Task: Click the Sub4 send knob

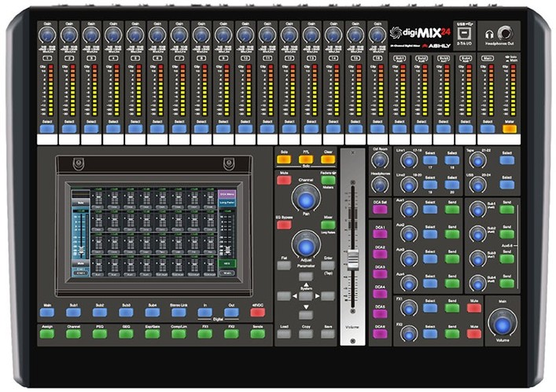Action: pyautogui.click(x=477, y=284)
